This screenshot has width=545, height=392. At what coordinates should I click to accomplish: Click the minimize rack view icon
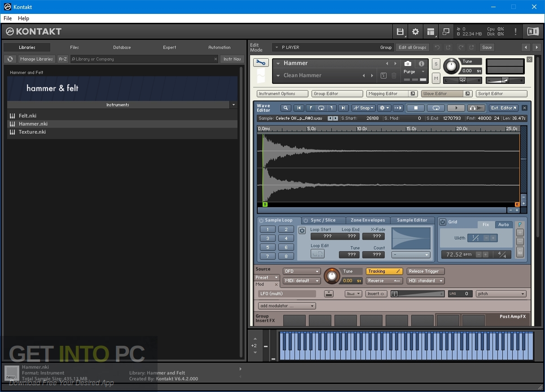(x=446, y=31)
